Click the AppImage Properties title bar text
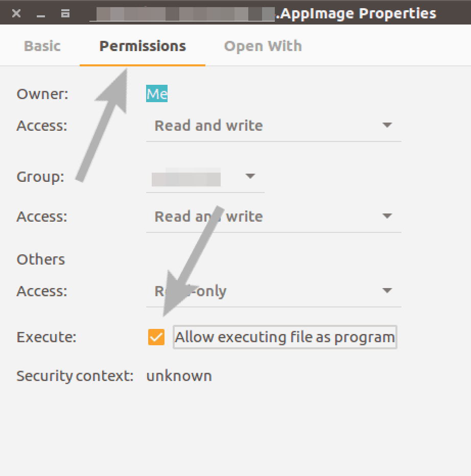Screen dimensions: 471x476 coord(358,14)
